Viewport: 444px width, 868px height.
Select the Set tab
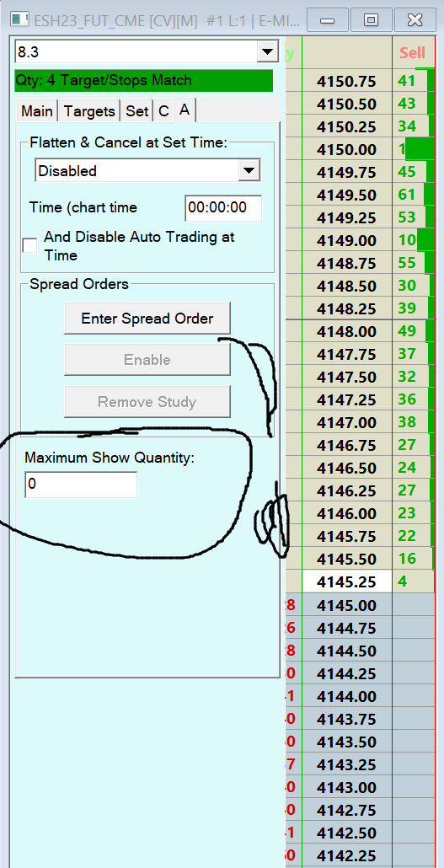pyautogui.click(x=136, y=111)
